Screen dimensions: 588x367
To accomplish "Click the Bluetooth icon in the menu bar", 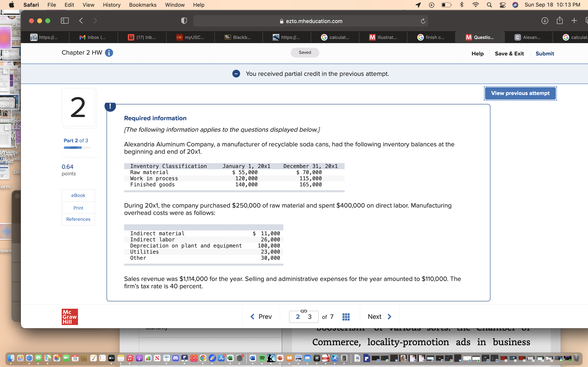I will (461, 5).
